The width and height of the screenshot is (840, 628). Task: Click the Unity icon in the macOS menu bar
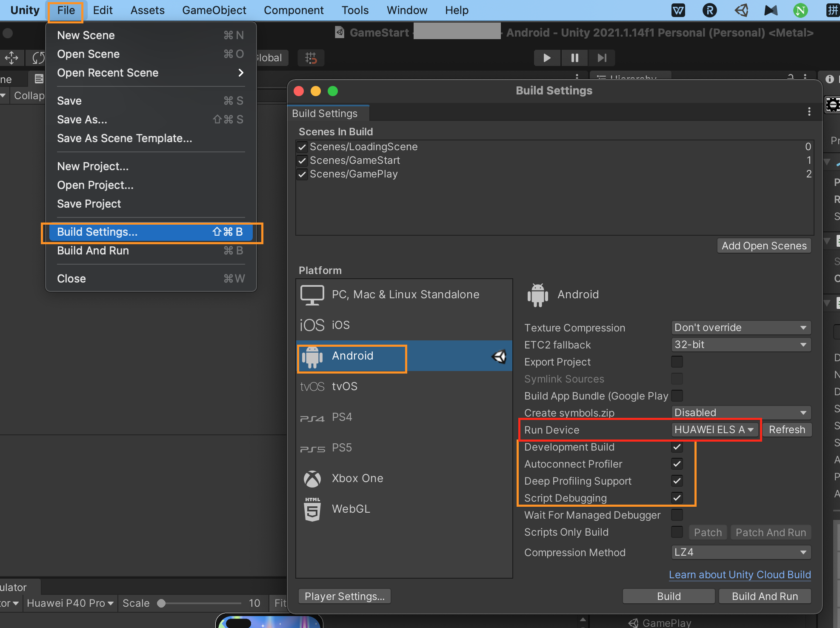(x=741, y=10)
